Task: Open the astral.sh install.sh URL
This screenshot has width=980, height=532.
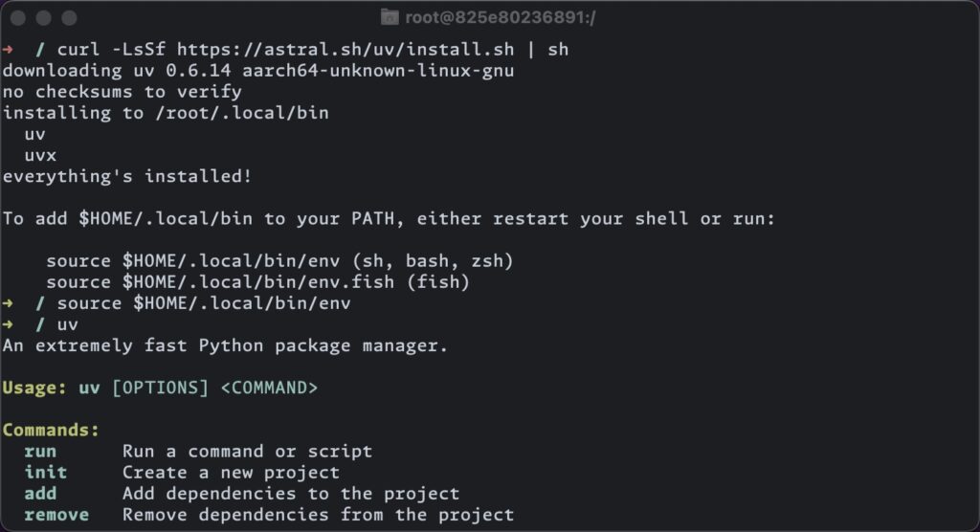Action: point(341,49)
